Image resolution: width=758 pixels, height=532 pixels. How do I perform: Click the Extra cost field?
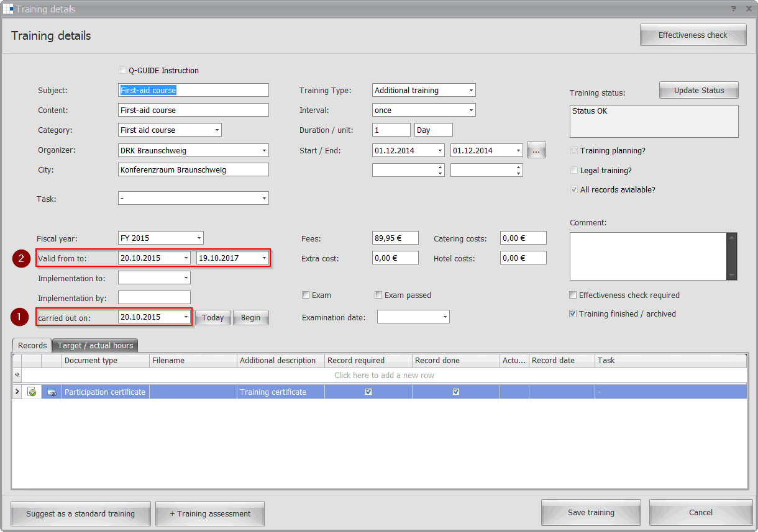pos(395,258)
